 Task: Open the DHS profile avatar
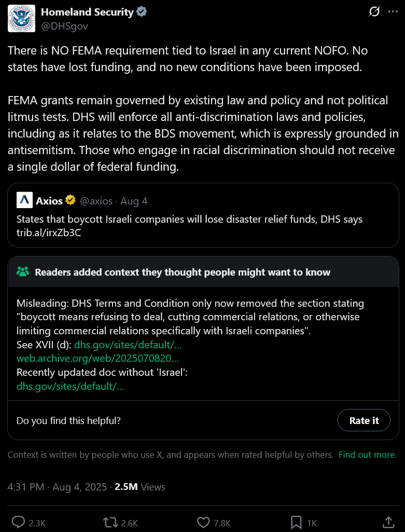point(21,18)
